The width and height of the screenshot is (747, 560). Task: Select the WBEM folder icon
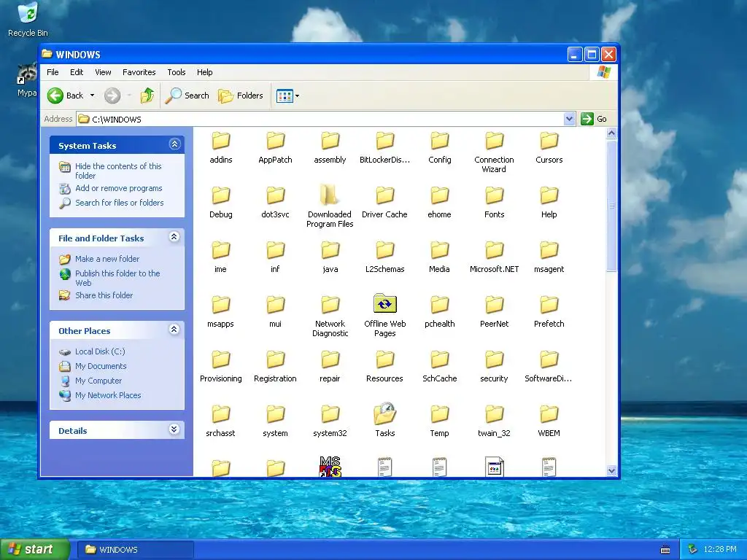point(549,415)
